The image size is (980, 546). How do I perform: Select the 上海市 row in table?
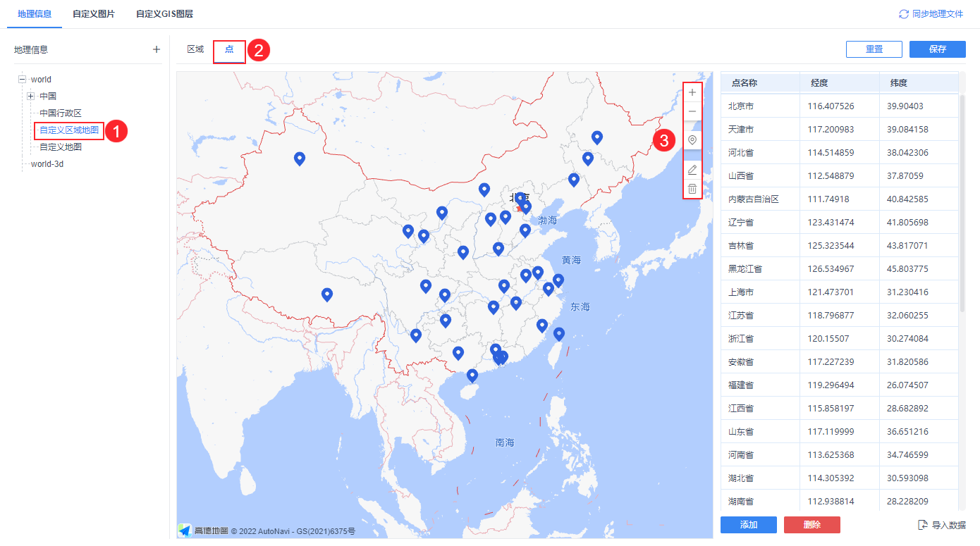[x=840, y=292]
